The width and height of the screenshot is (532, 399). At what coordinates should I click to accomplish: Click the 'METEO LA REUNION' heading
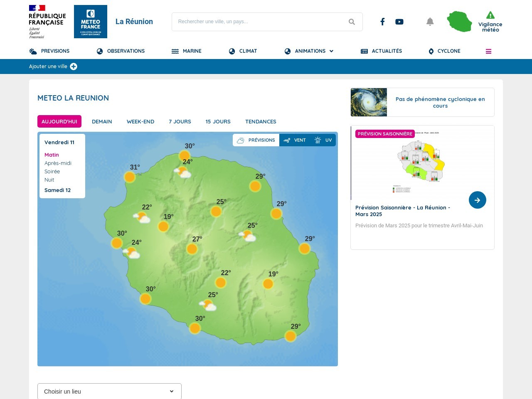[x=73, y=98]
